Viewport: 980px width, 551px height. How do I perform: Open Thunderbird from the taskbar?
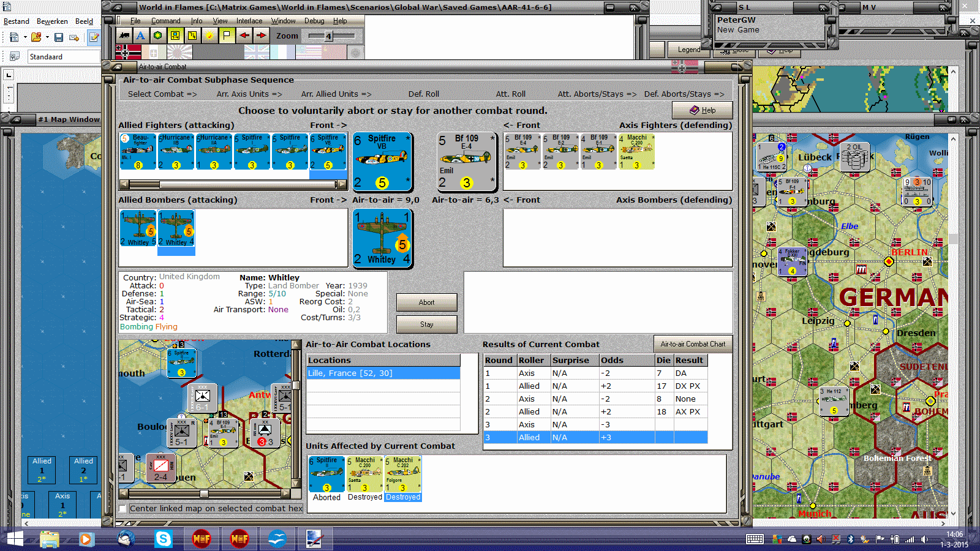pyautogui.click(x=126, y=539)
